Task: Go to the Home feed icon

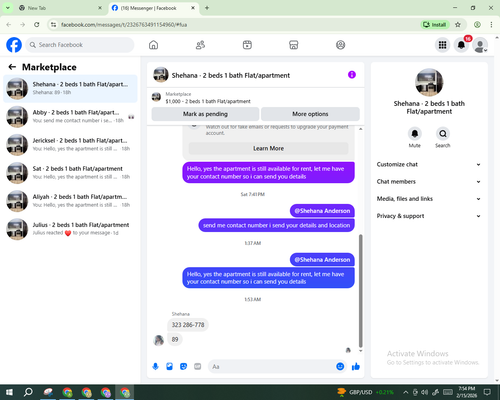Action: [x=153, y=45]
